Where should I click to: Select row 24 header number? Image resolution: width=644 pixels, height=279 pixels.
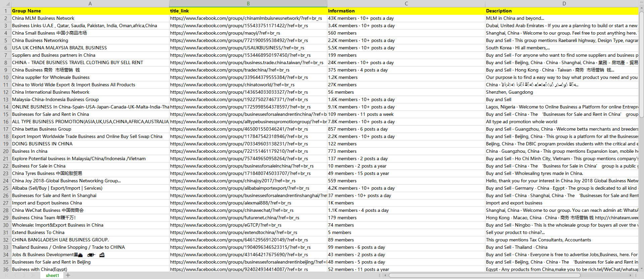tap(6, 181)
